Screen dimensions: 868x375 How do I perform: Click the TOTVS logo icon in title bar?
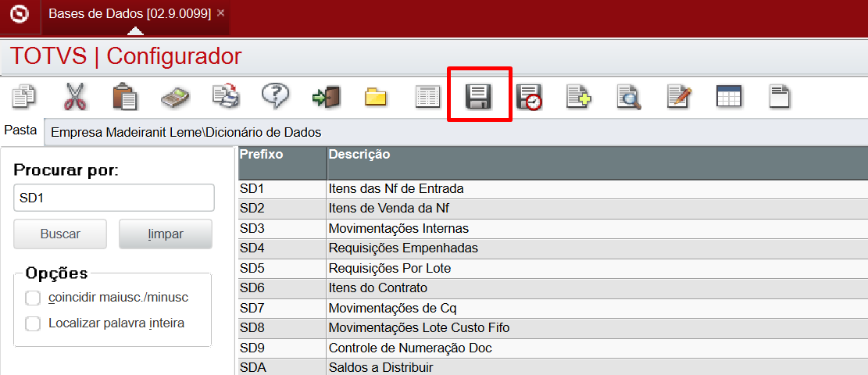click(20, 13)
